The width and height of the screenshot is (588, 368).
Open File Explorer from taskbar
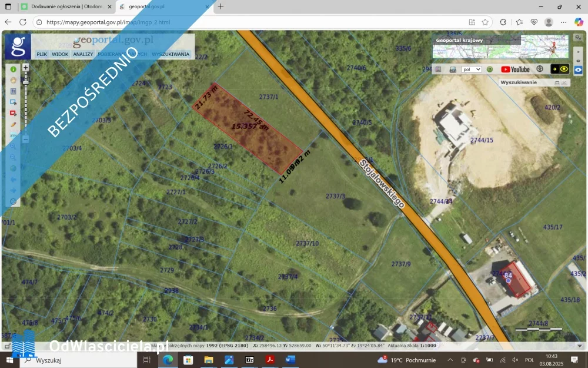[x=209, y=360]
